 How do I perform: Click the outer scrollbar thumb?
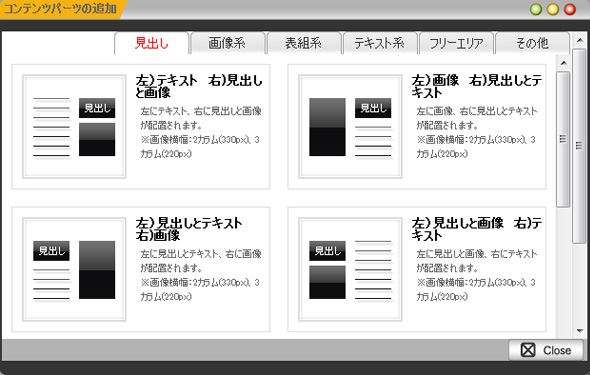point(579,146)
